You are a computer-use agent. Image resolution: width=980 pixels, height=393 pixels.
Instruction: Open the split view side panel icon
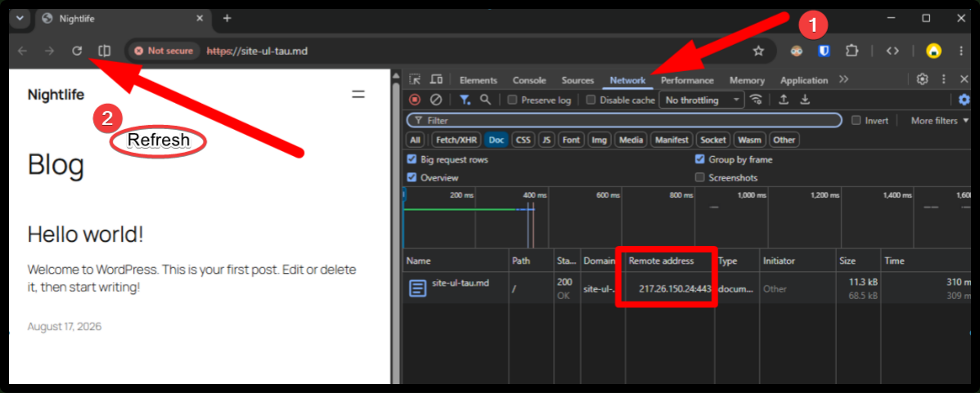105,51
